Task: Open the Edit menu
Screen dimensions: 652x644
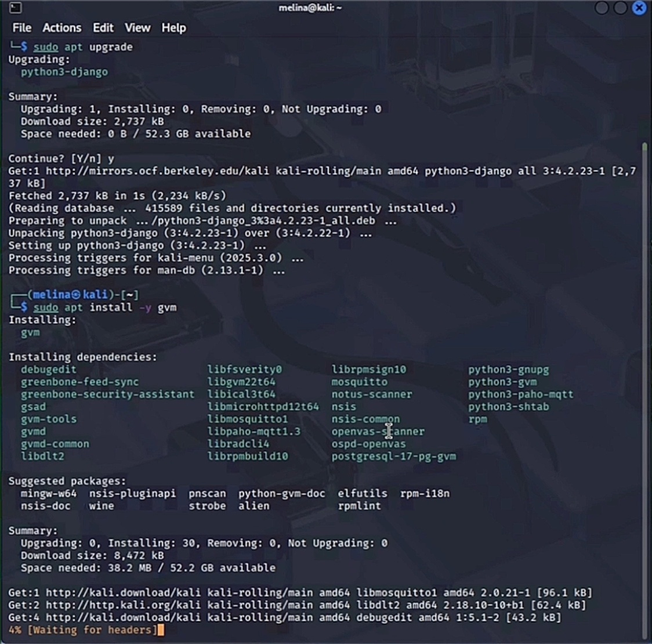Action: (103, 28)
